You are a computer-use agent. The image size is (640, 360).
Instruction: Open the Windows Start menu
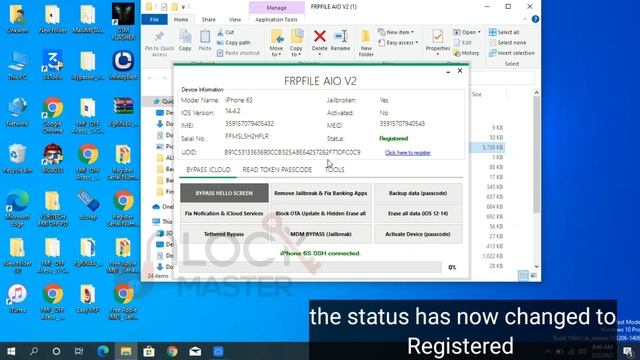coord(11,351)
